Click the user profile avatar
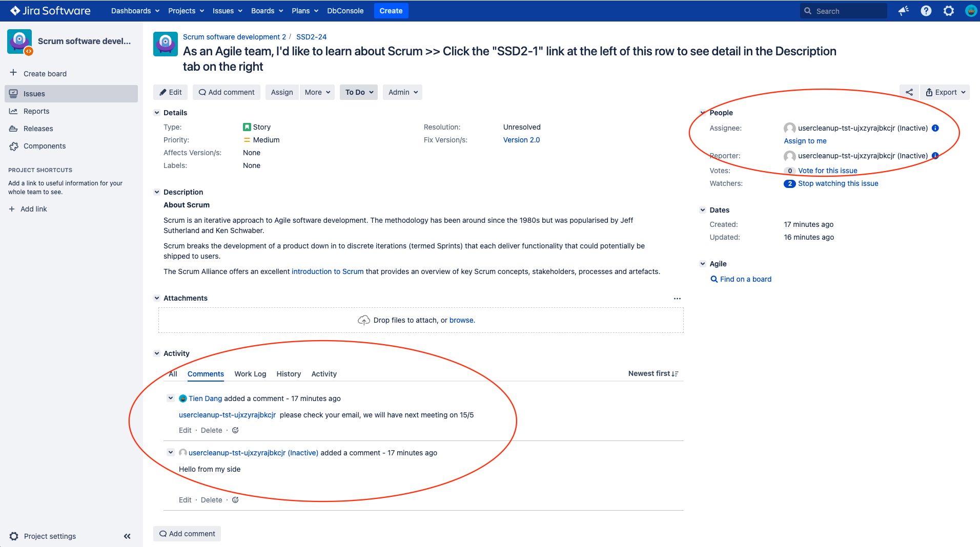Viewport: 980px width, 547px height. [x=970, y=11]
